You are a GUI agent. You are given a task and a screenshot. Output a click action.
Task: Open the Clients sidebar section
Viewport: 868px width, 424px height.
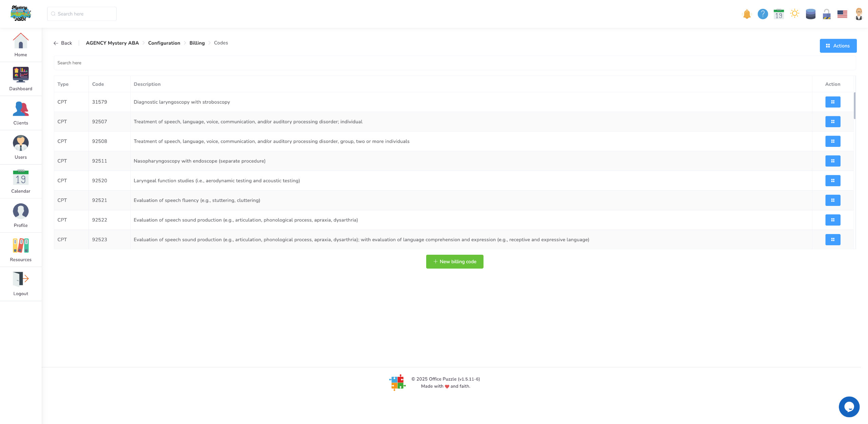pyautogui.click(x=21, y=113)
